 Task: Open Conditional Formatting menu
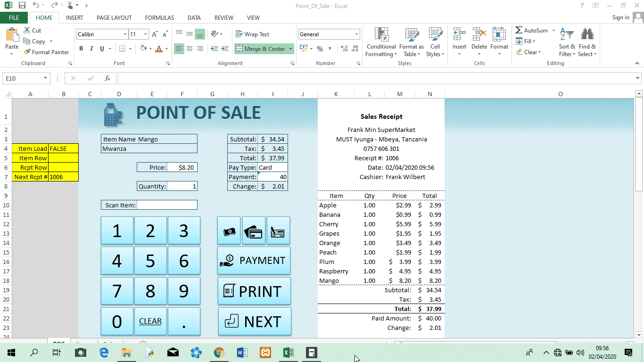coord(381,42)
